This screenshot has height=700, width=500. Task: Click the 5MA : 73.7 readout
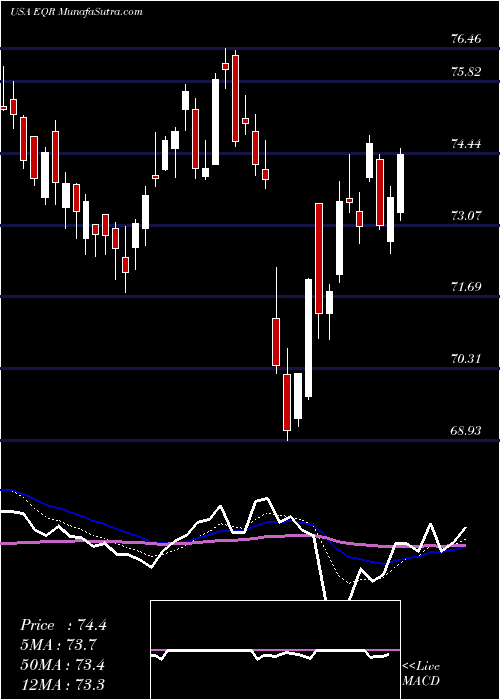click(x=59, y=645)
